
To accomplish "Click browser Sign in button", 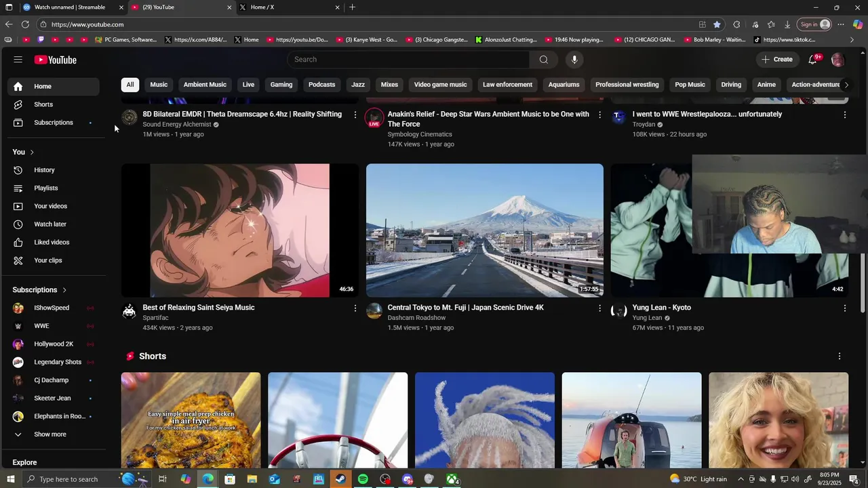I will 815,24.
